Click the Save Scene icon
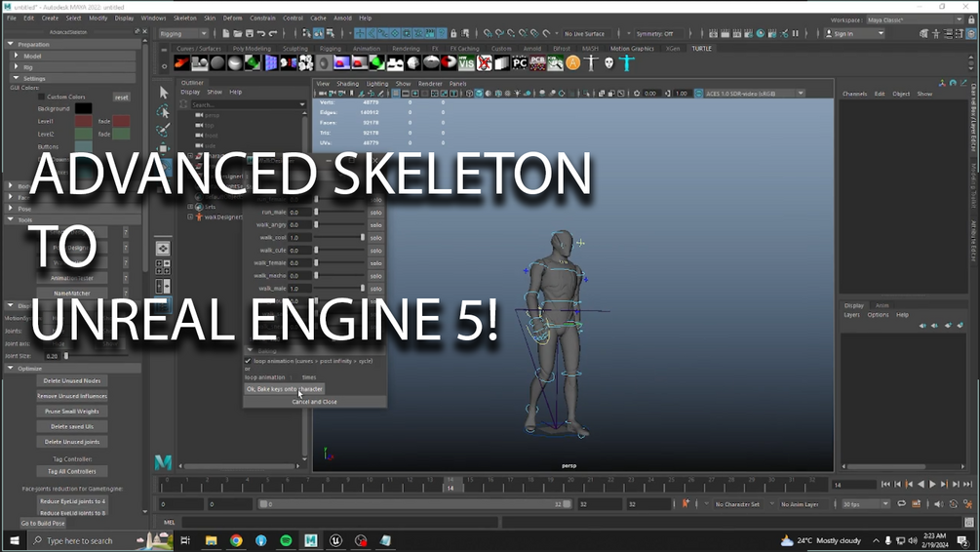Viewport: 980px width, 552px height. 249,33
